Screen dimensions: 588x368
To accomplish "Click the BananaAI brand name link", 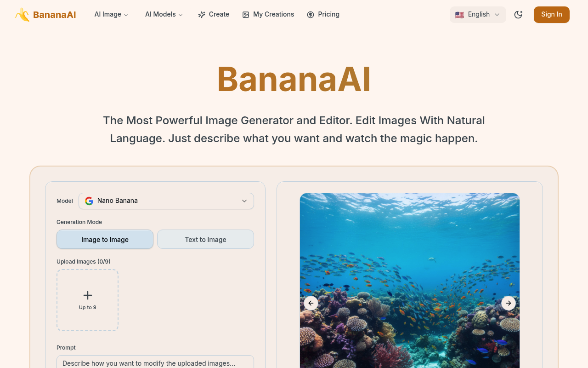I will tap(55, 15).
